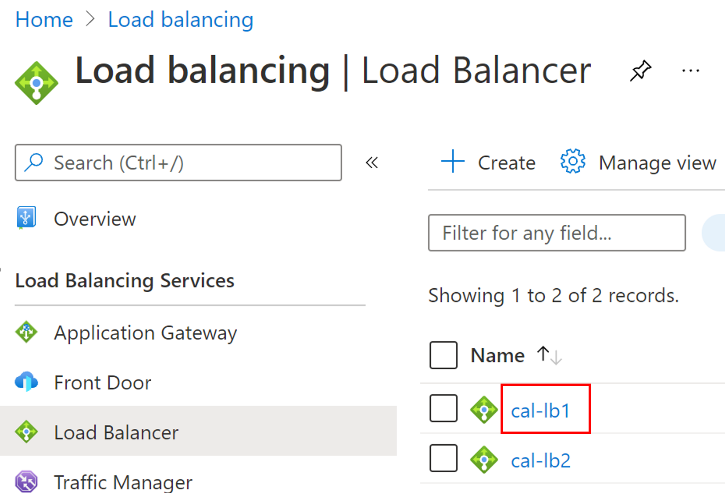Click the Application Gateway icon
The image size is (725, 493).
(x=26, y=333)
